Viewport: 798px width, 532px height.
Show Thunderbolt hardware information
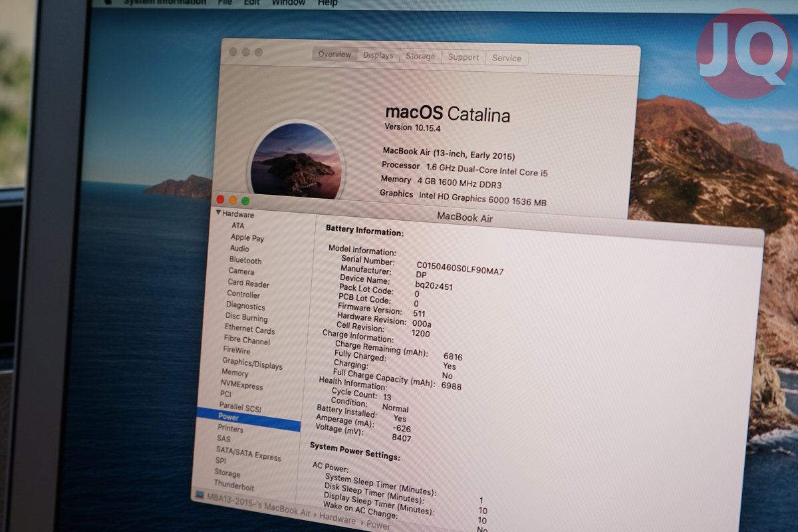click(x=234, y=485)
